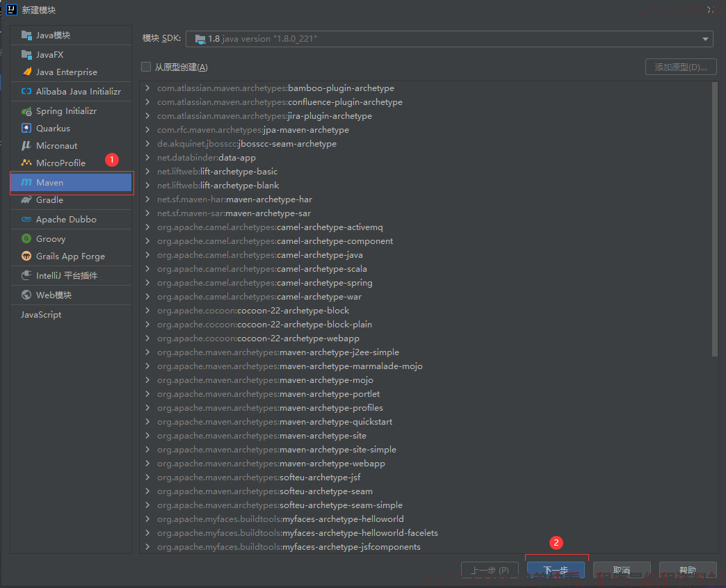Image resolution: width=726 pixels, height=588 pixels.
Task: Click the 取消 button
Action: [622, 570]
